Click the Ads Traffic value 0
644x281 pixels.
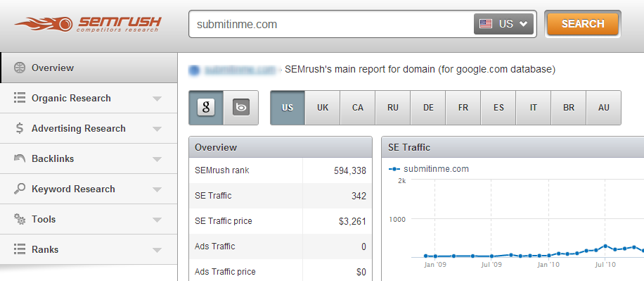[363, 247]
